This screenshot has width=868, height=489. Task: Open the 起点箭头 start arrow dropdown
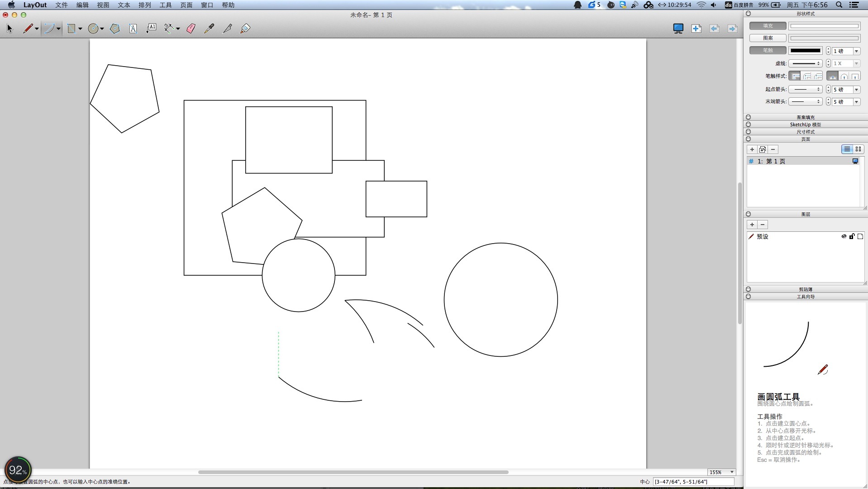tap(805, 89)
